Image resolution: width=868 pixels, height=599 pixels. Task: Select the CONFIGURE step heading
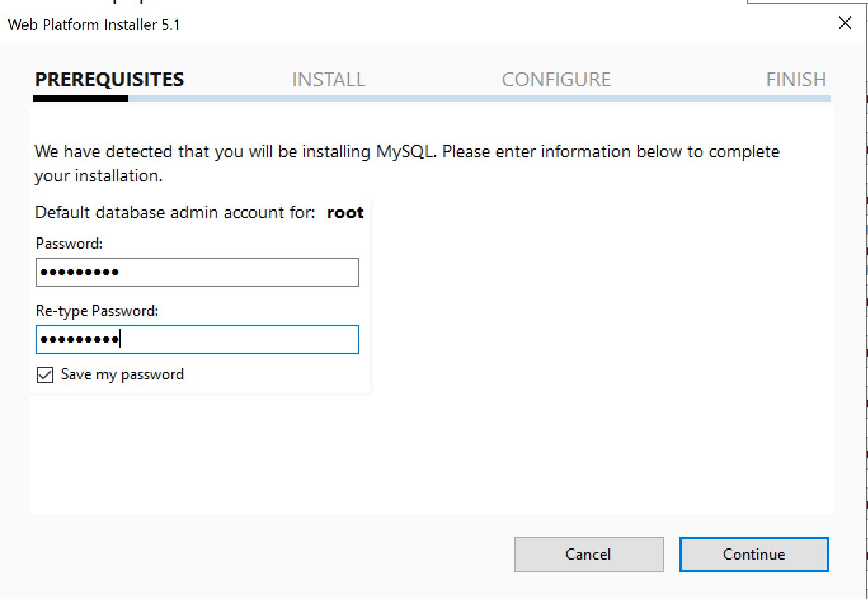coord(556,79)
